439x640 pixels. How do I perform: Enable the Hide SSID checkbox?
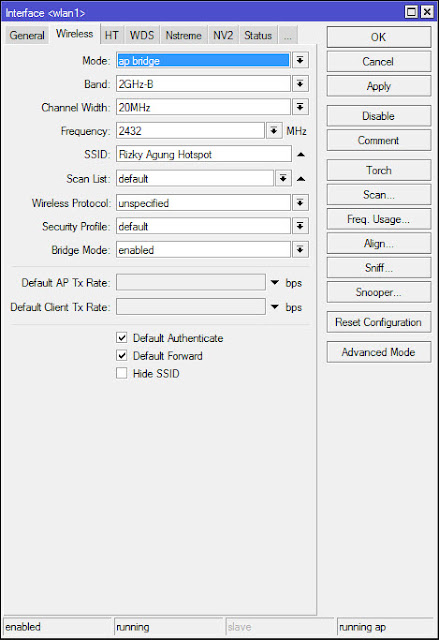[122, 373]
